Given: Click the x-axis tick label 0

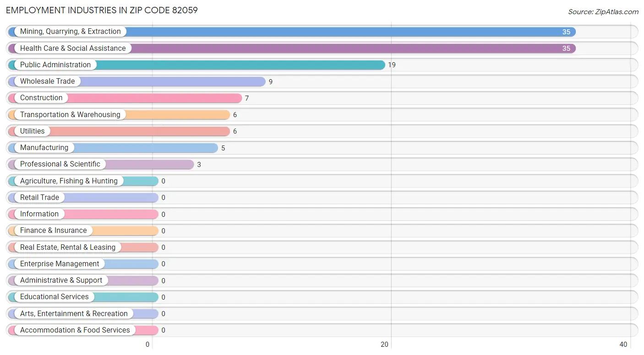Looking at the screenshot, I should (147, 344).
